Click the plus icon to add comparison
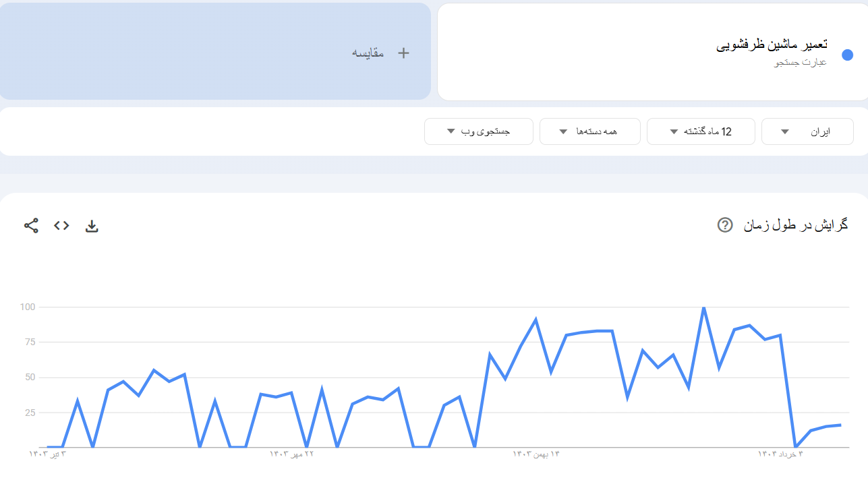Screen dimensions: 868x480 [403, 53]
